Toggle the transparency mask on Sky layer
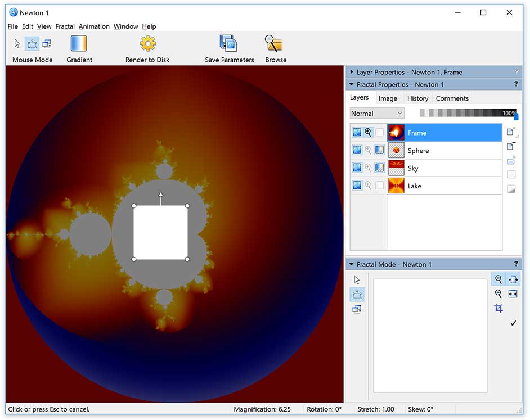Viewport: 530px width, 420px height. [x=380, y=168]
